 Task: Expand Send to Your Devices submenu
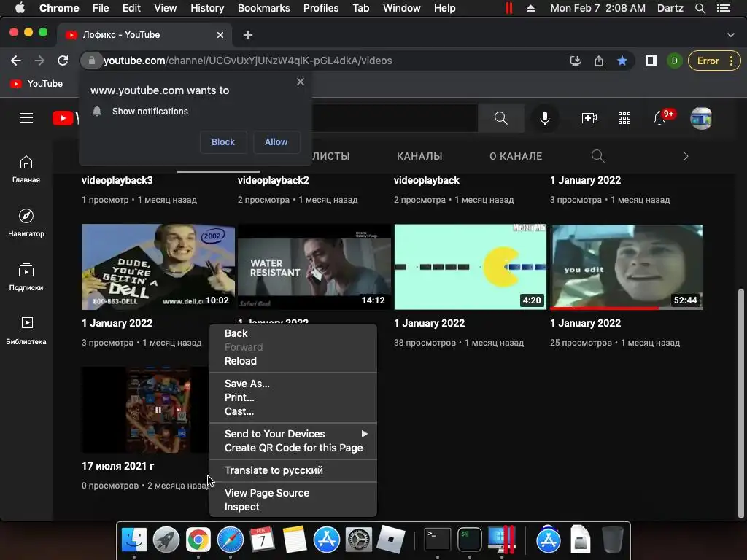293,434
